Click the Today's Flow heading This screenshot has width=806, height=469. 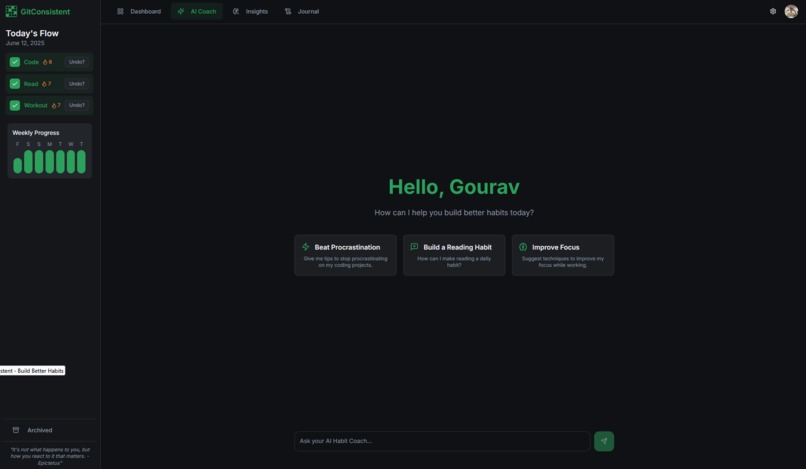32,33
